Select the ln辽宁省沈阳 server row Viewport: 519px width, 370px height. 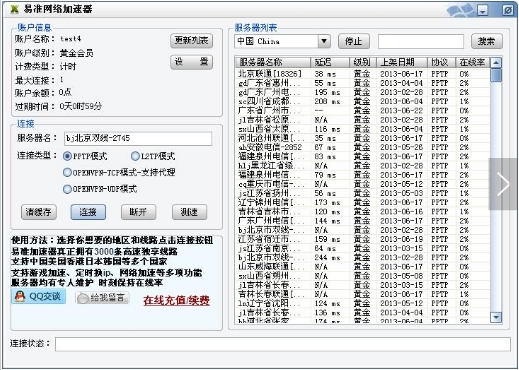coord(363,303)
